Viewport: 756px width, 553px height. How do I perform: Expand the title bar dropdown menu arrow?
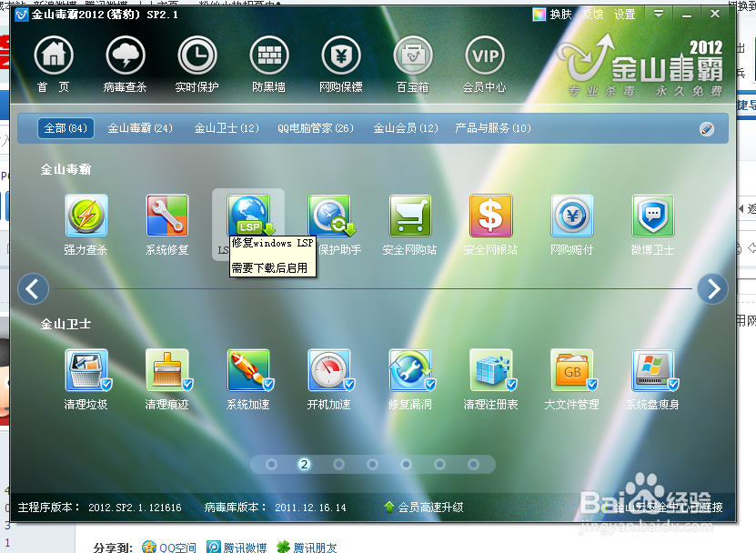pos(658,14)
